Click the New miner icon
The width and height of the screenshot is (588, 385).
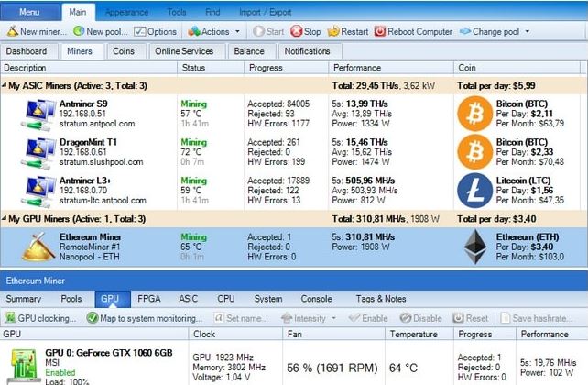[x=13, y=31]
